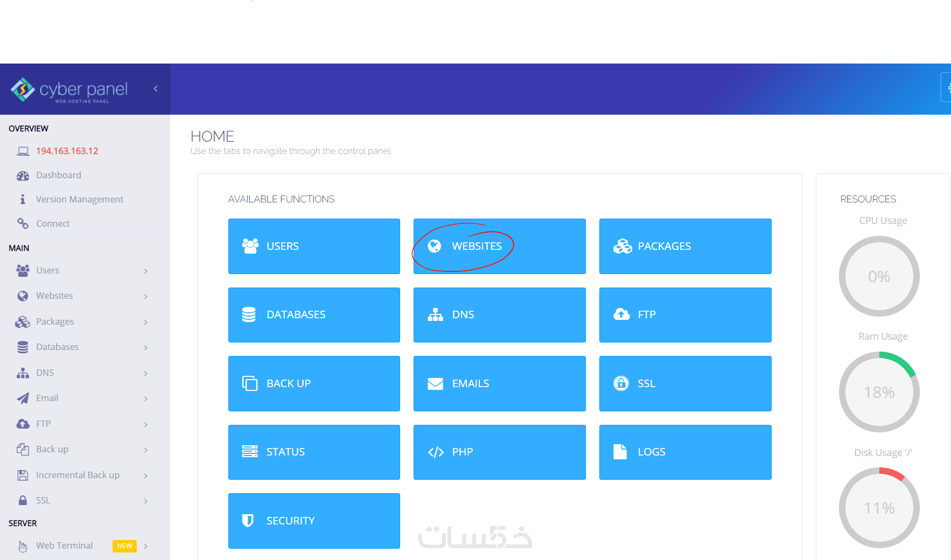Expand the Incremental Back up submenu chevron

pos(145,475)
